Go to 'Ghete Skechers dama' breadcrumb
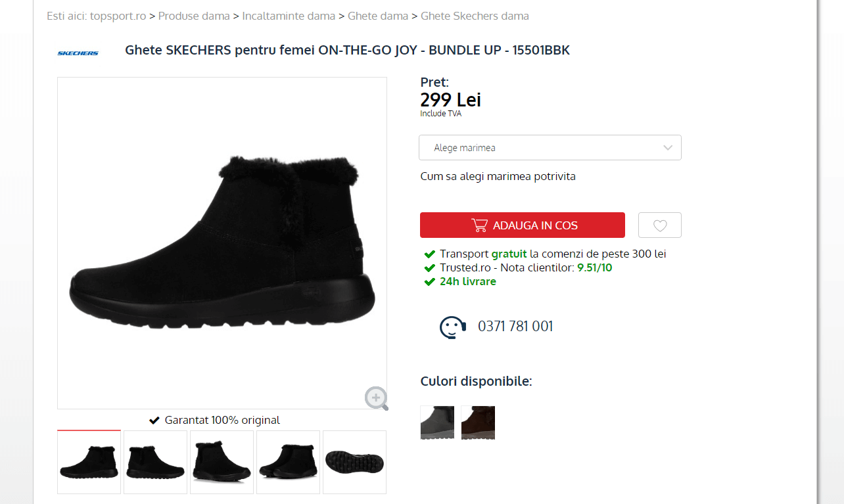 click(x=475, y=16)
